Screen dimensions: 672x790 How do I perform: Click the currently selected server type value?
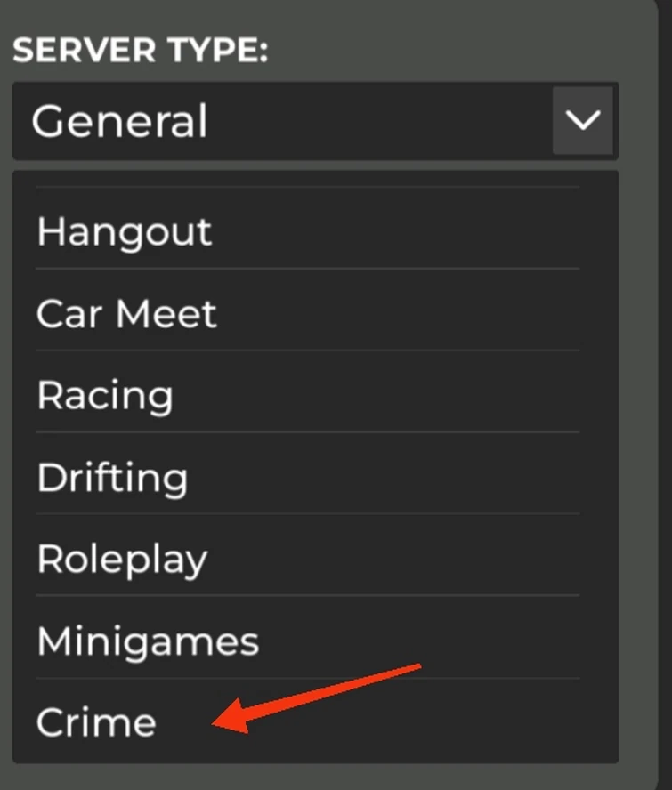118,121
